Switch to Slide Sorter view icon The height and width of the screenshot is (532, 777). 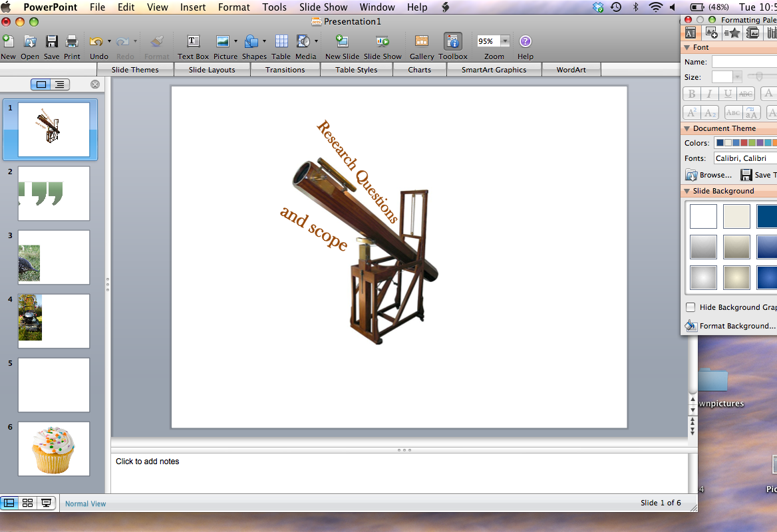[28, 503]
